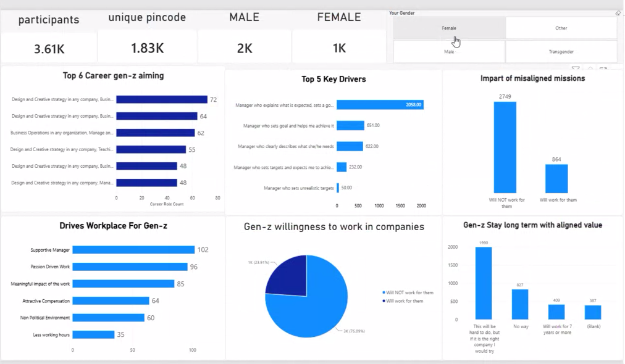Select Other in the Your Gender slicer
The image size is (625, 364).
click(x=561, y=28)
